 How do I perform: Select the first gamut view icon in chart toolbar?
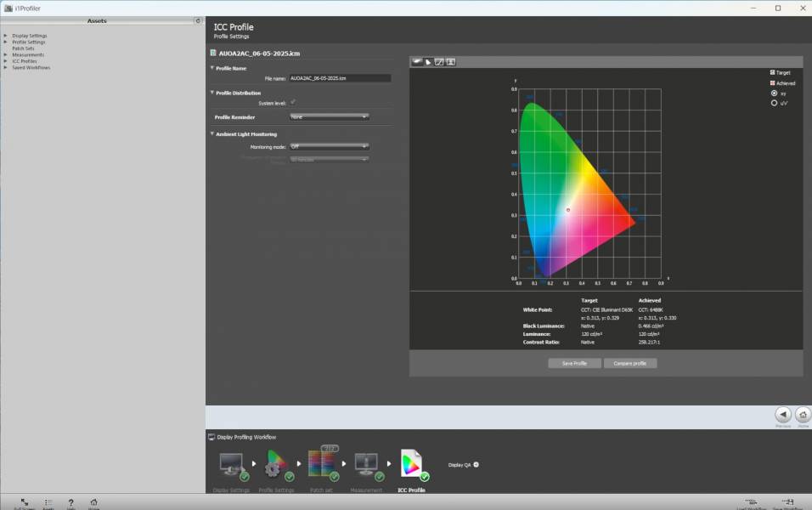(x=417, y=62)
